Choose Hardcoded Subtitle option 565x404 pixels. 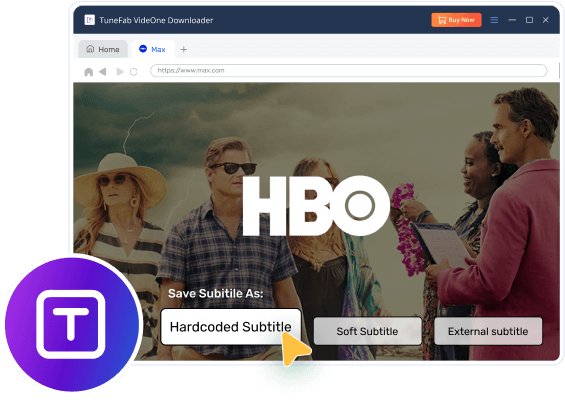tap(231, 327)
